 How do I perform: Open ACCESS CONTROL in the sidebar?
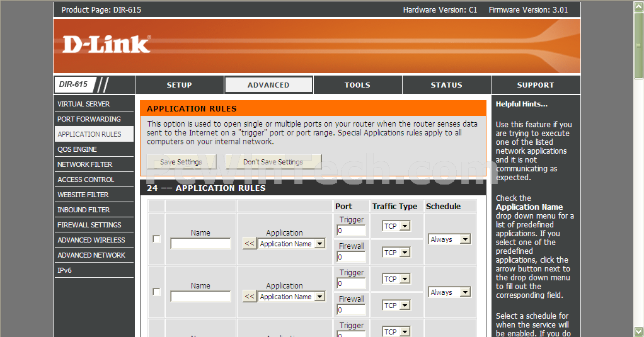coord(94,180)
